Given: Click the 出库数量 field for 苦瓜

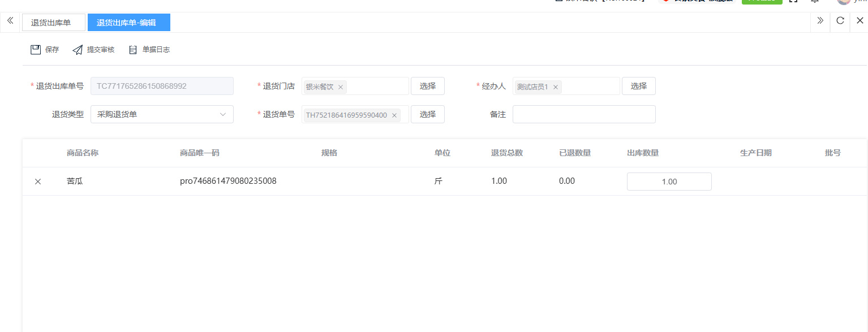Looking at the screenshot, I should pyautogui.click(x=669, y=182).
